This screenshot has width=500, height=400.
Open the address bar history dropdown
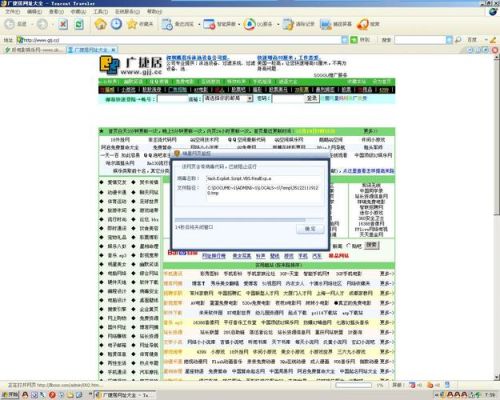pyautogui.click(x=345, y=40)
